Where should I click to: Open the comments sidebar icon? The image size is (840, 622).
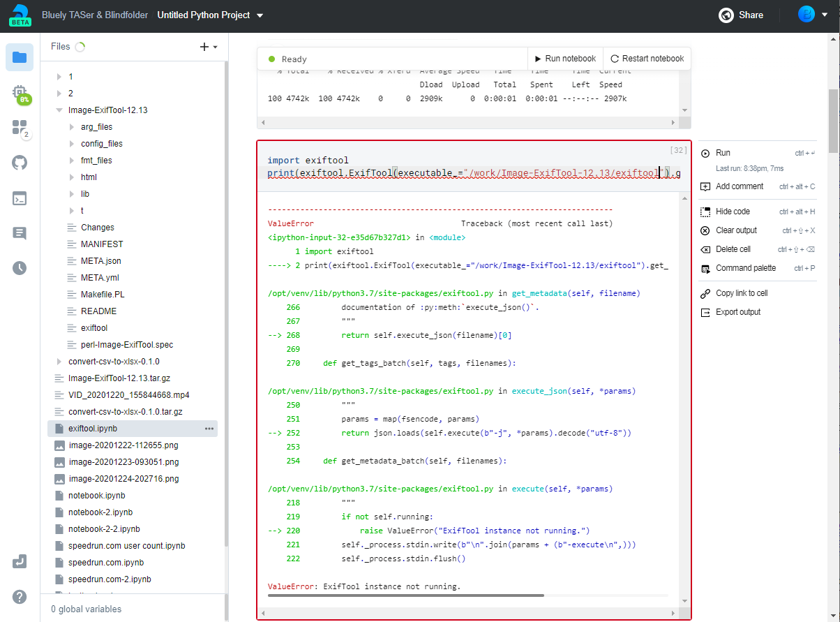20,233
